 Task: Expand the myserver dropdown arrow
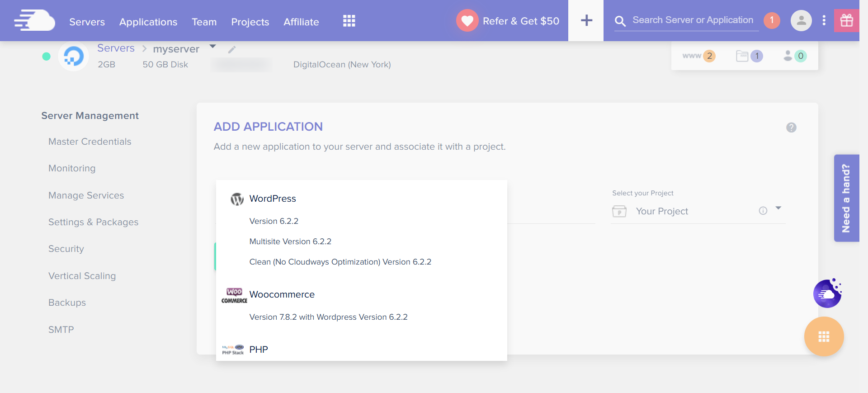click(213, 47)
